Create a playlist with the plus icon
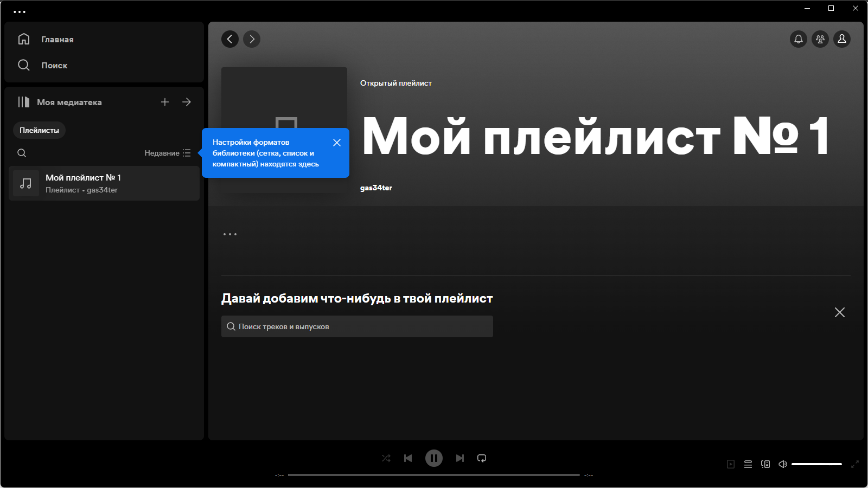868x488 pixels. point(165,102)
